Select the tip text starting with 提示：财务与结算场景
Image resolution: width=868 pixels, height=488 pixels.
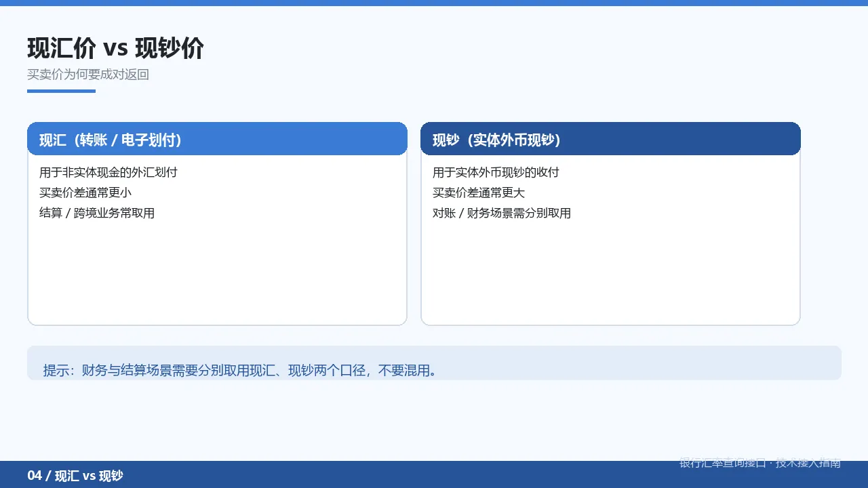(239, 370)
